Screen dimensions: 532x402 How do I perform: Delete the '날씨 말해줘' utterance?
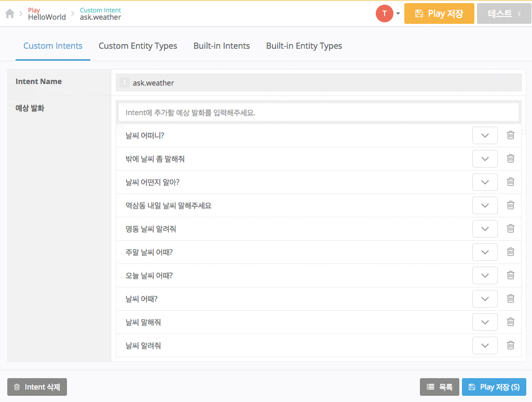(x=510, y=322)
